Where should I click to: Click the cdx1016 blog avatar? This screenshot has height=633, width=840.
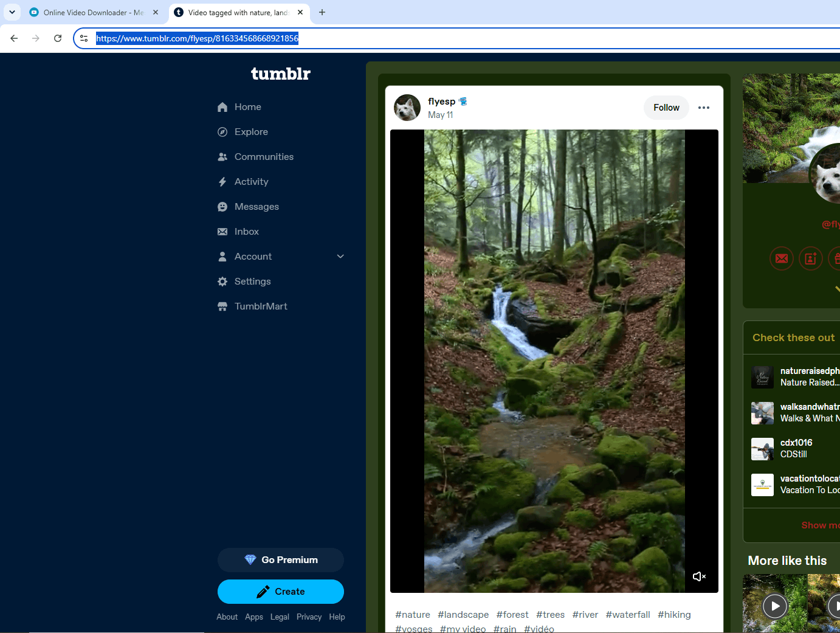pos(762,449)
